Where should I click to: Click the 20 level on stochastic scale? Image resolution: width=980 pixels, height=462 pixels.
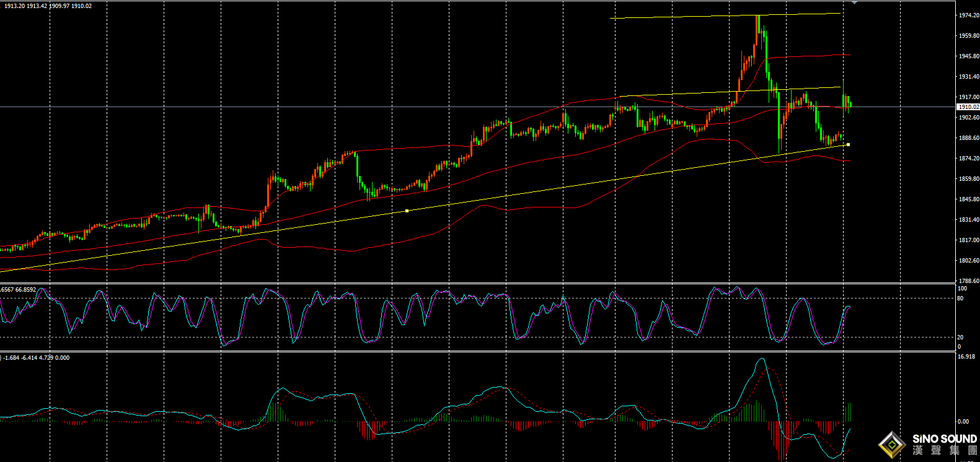coord(960,338)
